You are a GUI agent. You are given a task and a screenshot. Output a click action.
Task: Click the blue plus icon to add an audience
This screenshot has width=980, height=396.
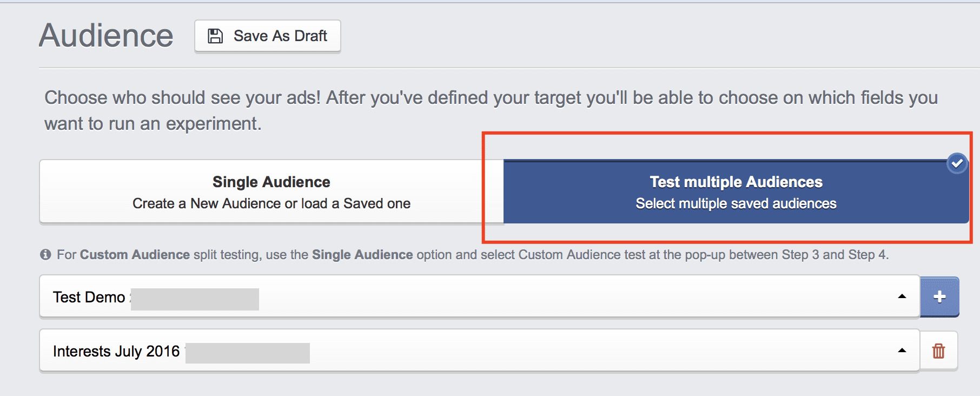(939, 296)
